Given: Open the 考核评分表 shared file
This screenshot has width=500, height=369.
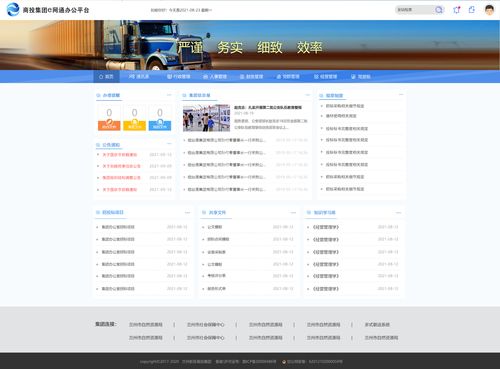Looking at the screenshot, I should pyautogui.click(x=216, y=276).
